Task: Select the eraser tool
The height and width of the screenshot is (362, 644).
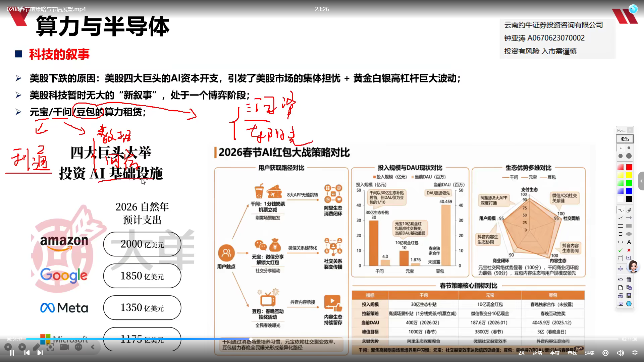Action: point(629,210)
